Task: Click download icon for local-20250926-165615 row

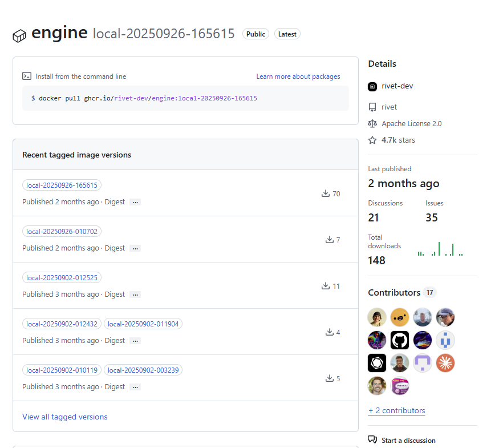Action: [x=325, y=193]
